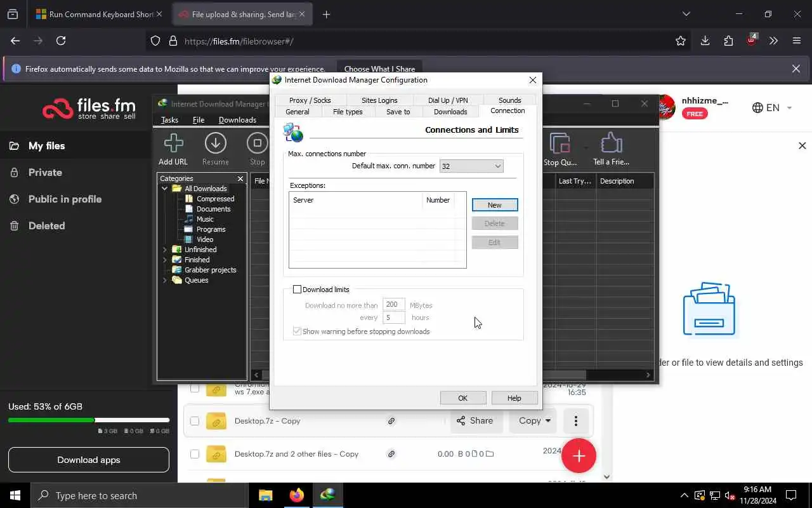812x508 pixels.
Task: Open a new browser tab
Action: [326, 14]
